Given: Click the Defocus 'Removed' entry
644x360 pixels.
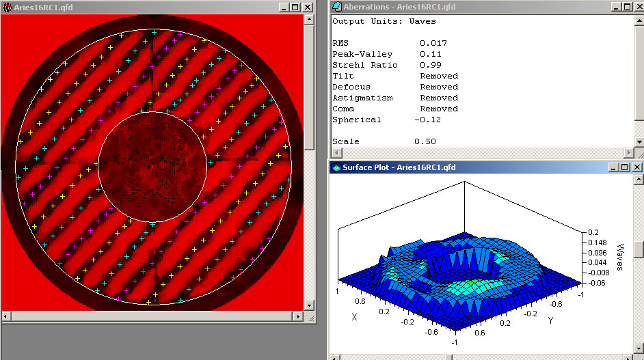Looking at the screenshot, I should click(x=439, y=87).
